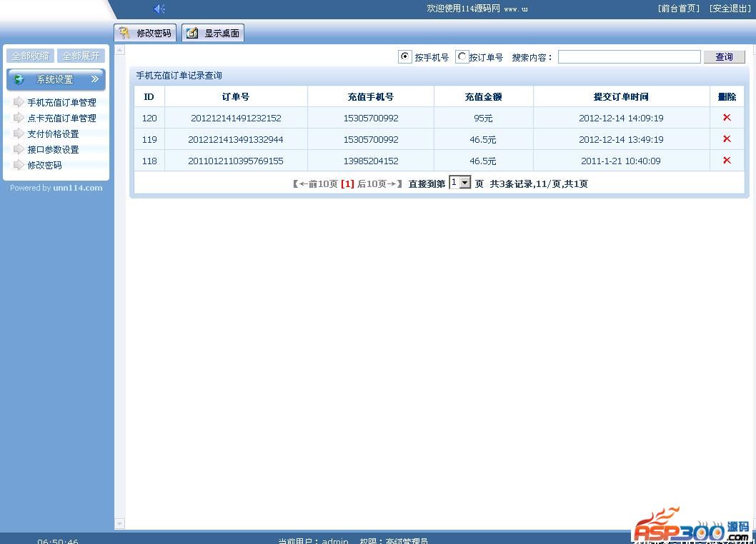Click the red X delete icon for order 120

(727, 118)
